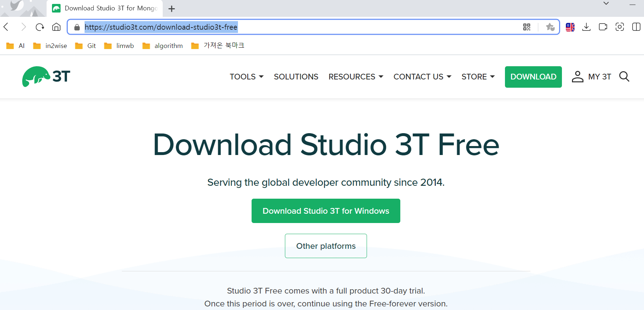Image resolution: width=644 pixels, height=310 pixels.
Task: Open the translate language flag icon
Action: [570, 27]
